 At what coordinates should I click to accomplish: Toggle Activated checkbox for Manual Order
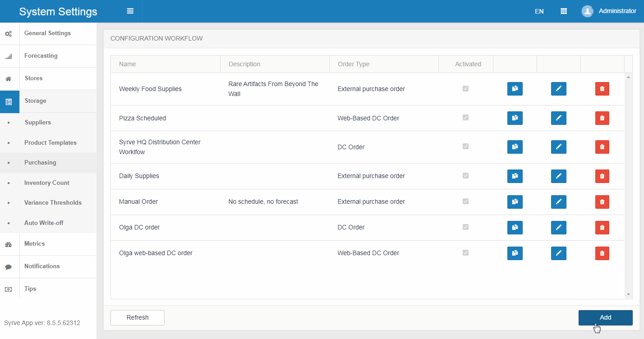tap(465, 202)
